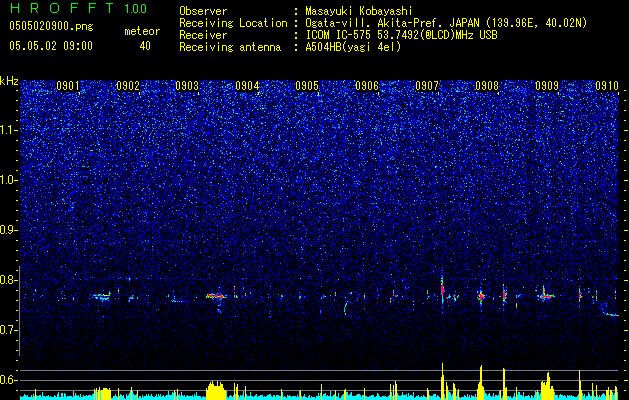This screenshot has width=629, height=400.
Task: Click the 0904 time marker
Action: coord(247,86)
